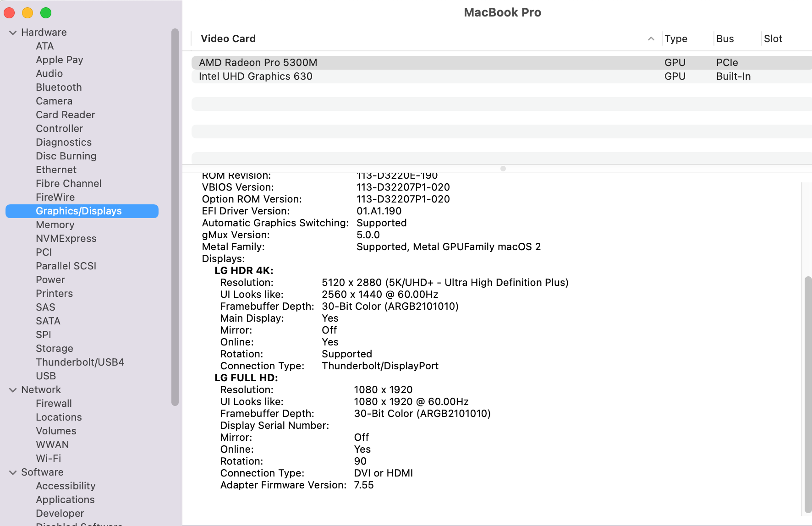Sort by Video Card column arrow
The width and height of the screenshot is (812, 526).
(x=651, y=39)
